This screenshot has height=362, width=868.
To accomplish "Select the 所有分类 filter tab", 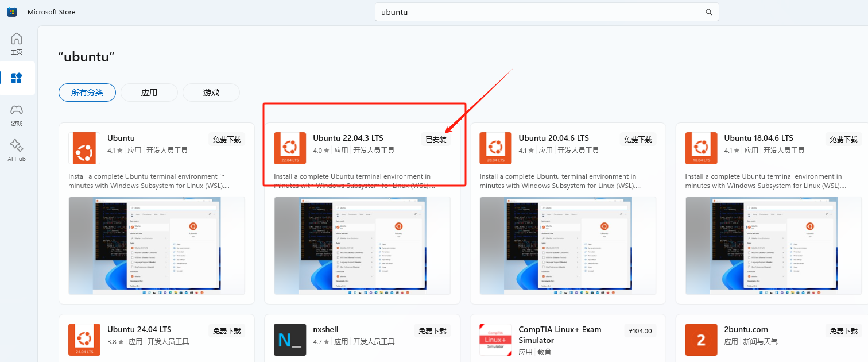I will [x=87, y=93].
